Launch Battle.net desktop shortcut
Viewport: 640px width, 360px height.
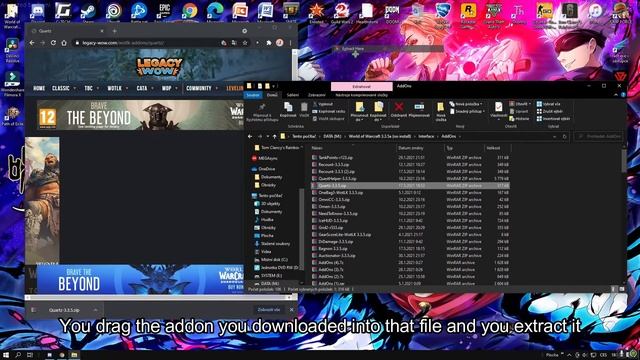tap(139, 12)
